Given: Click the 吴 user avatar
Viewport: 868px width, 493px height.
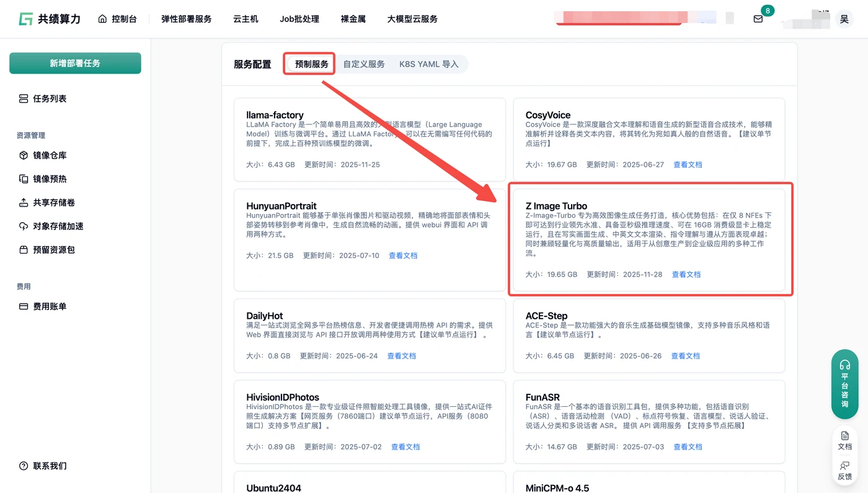Looking at the screenshot, I should pyautogui.click(x=844, y=19).
